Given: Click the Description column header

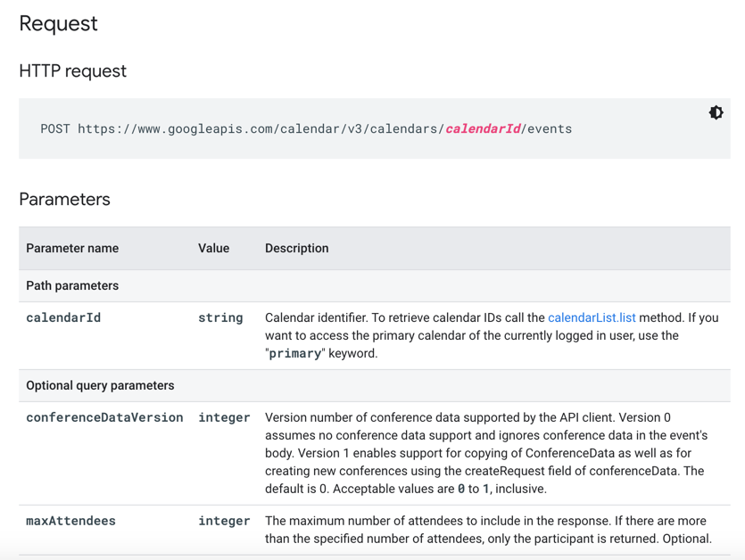Looking at the screenshot, I should pos(297,249).
